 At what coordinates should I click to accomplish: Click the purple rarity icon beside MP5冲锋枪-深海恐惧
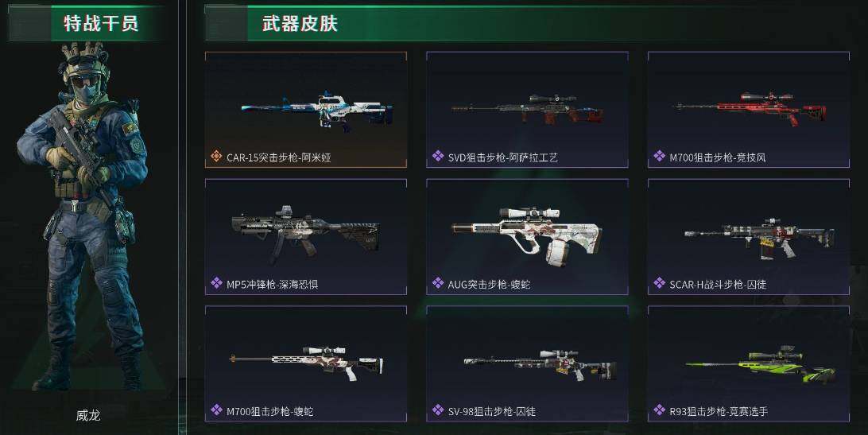(216, 284)
